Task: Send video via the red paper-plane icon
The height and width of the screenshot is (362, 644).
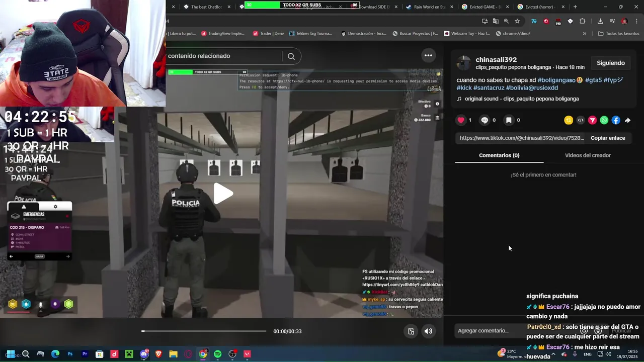Action: [x=592, y=120]
